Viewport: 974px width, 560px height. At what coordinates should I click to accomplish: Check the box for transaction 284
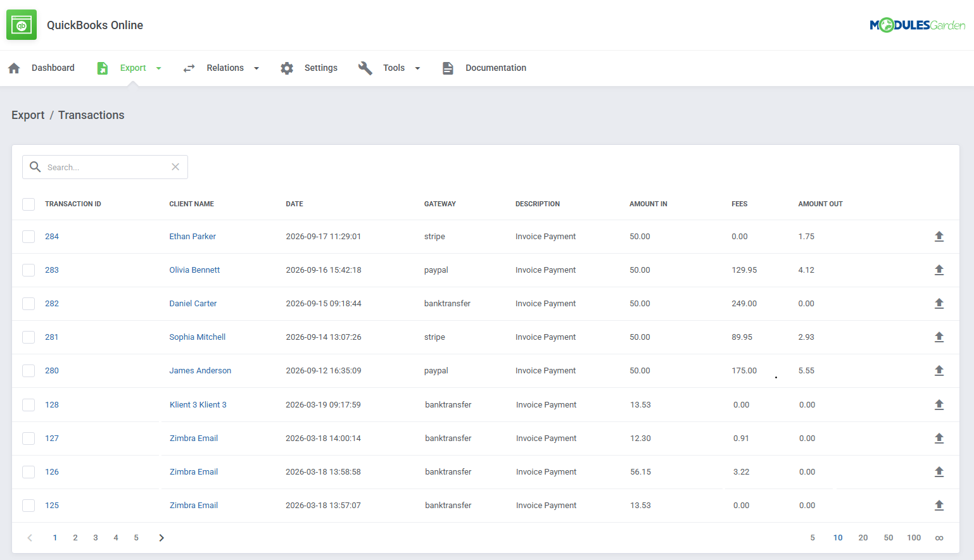[28, 237]
